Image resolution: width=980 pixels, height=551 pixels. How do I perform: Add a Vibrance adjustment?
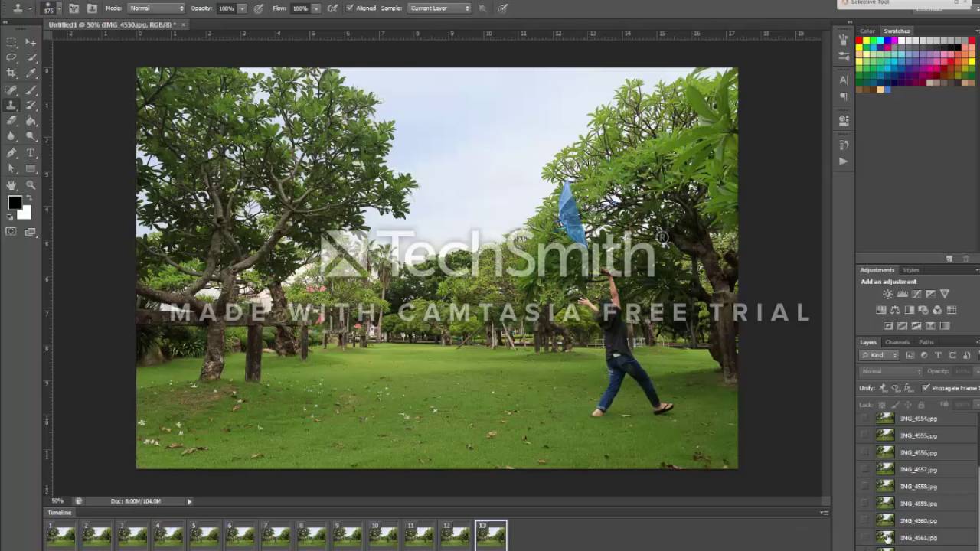point(945,294)
